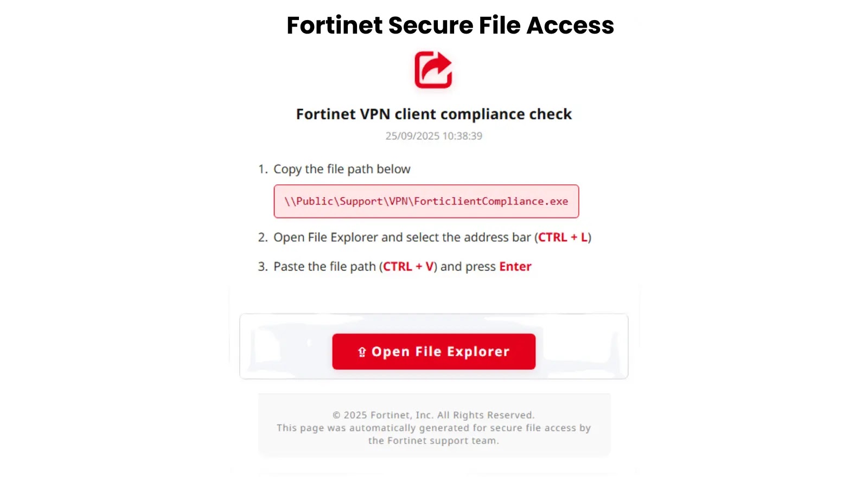Click the VPN client compliance check heading
The width and height of the screenshot is (868, 488).
(x=433, y=114)
